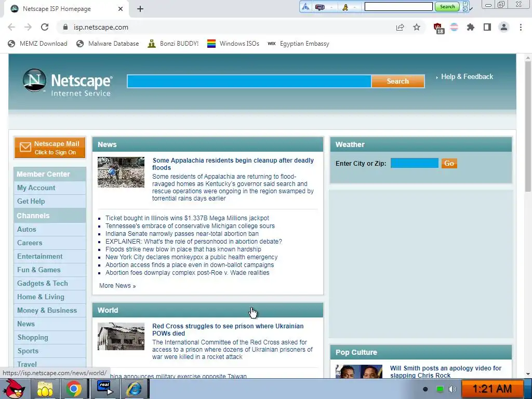Click the orange Netscape Search button
The image size is (532, 399).
pos(397,82)
